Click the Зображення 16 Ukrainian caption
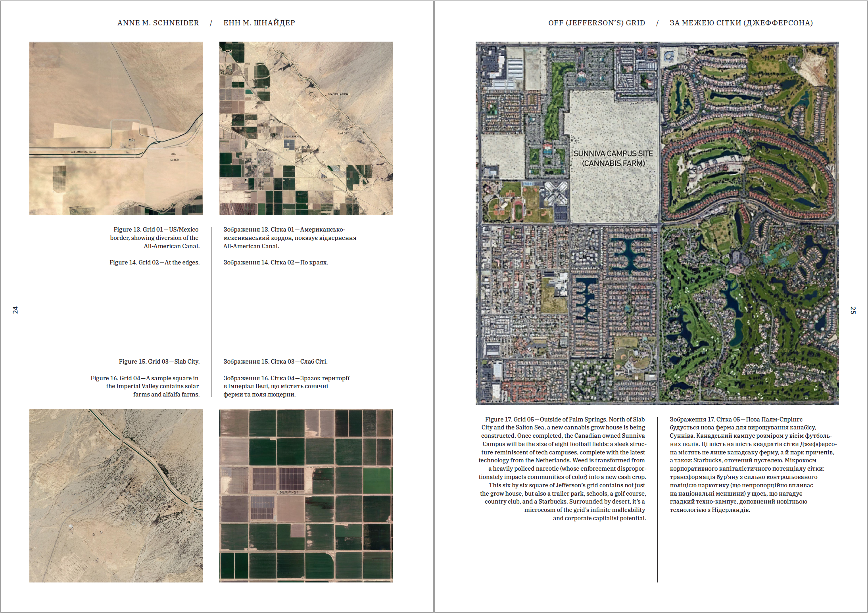 286,386
